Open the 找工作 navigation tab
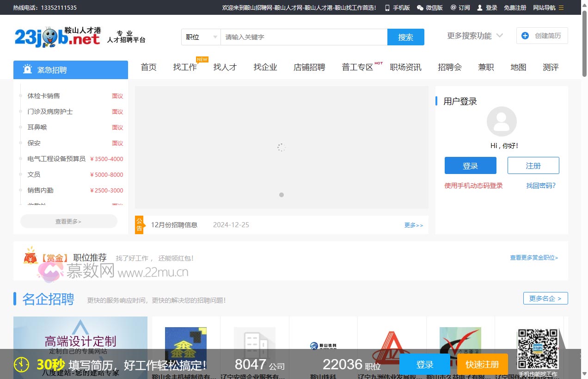The width and height of the screenshot is (588, 379). click(x=185, y=67)
